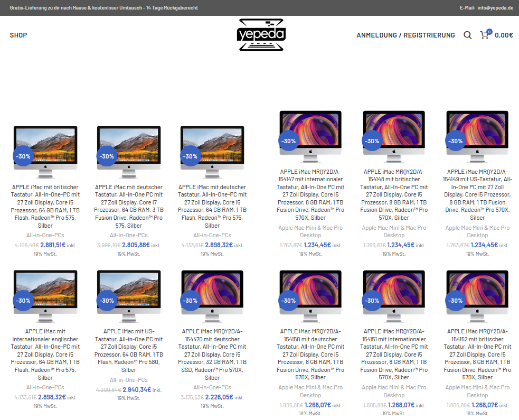519x420 pixels.
Task: Open image of Core i7 3 TB Fusion iMac
Action: click(129, 152)
